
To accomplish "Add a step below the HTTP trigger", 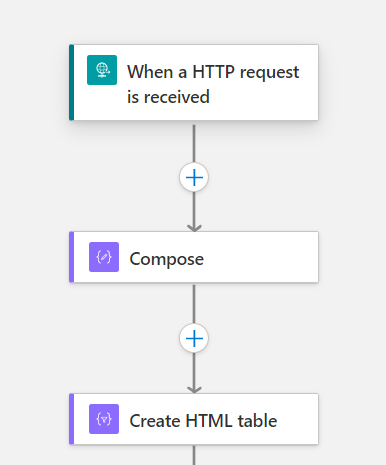I will [x=194, y=177].
